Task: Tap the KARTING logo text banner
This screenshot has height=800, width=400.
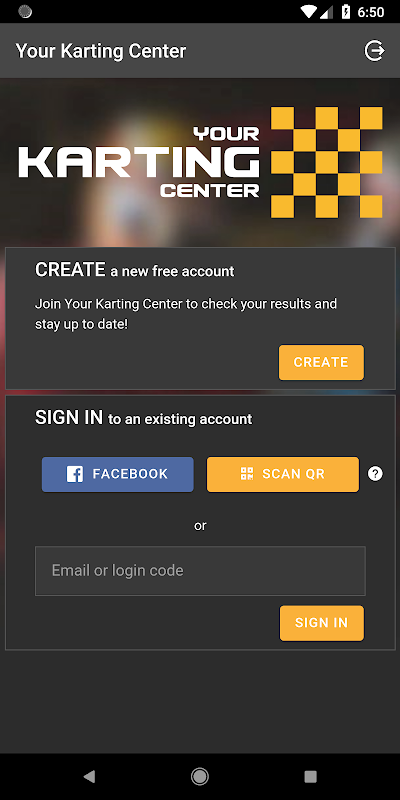Action: [x=139, y=163]
